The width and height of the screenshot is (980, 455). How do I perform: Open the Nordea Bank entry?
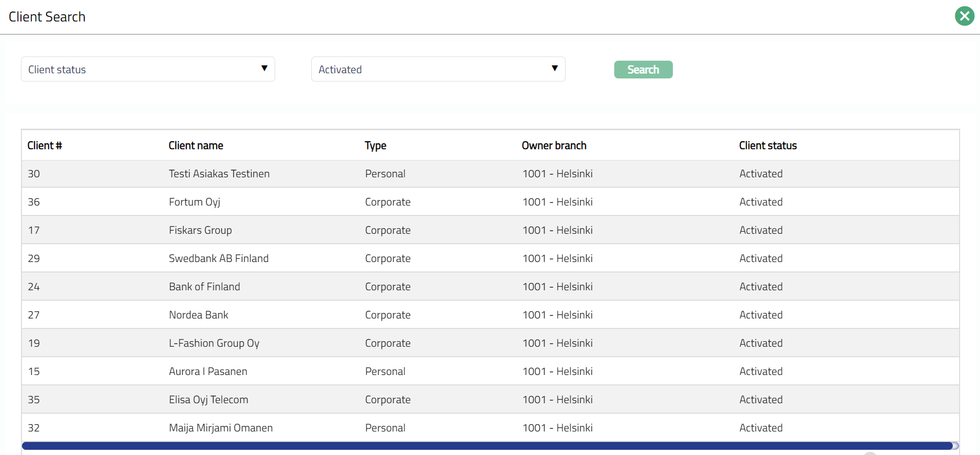198,315
